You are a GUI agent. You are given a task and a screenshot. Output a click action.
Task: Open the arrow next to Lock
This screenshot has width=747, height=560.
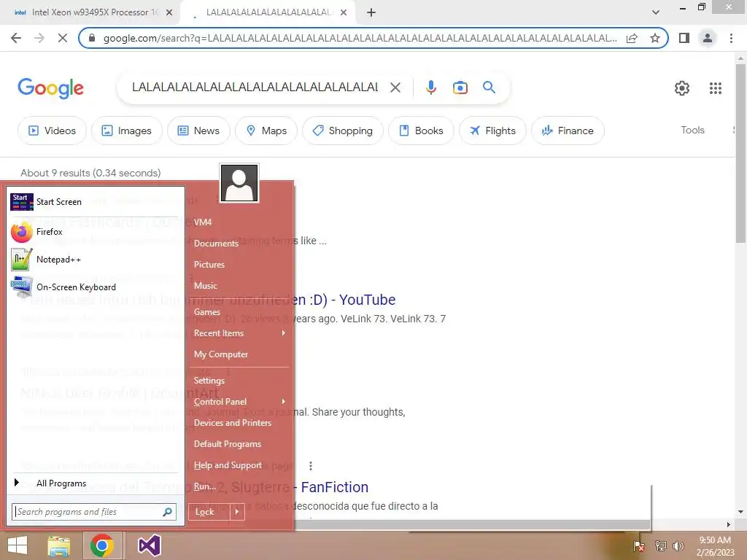pyautogui.click(x=237, y=512)
